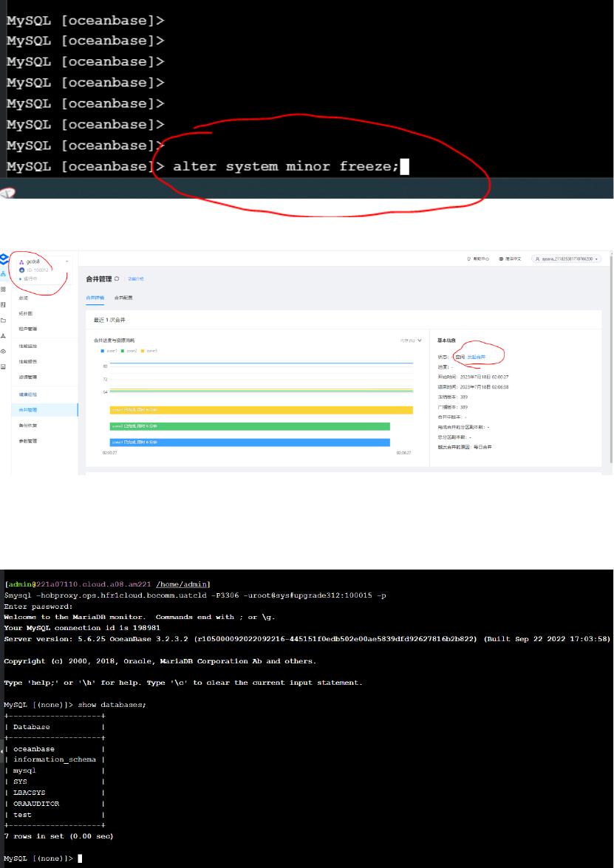Open 性能监控 in the sidebar menu
The width and height of the screenshot is (614, 868).
(27, 346)
